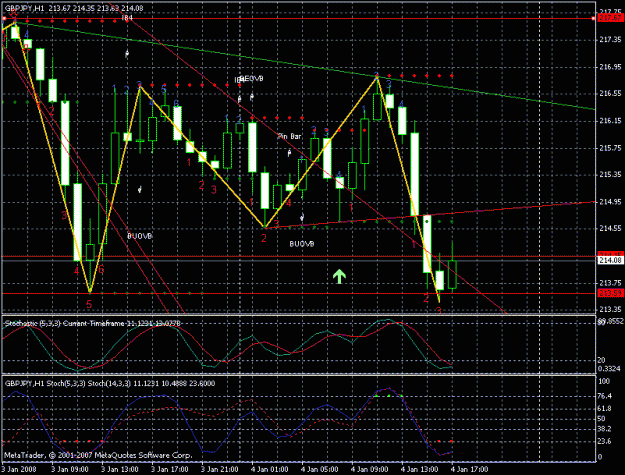Image resolution: width=625 pixels, height=475 pixels.
Task: Click the 216.15 price scale value
Action: coord(610,121)
